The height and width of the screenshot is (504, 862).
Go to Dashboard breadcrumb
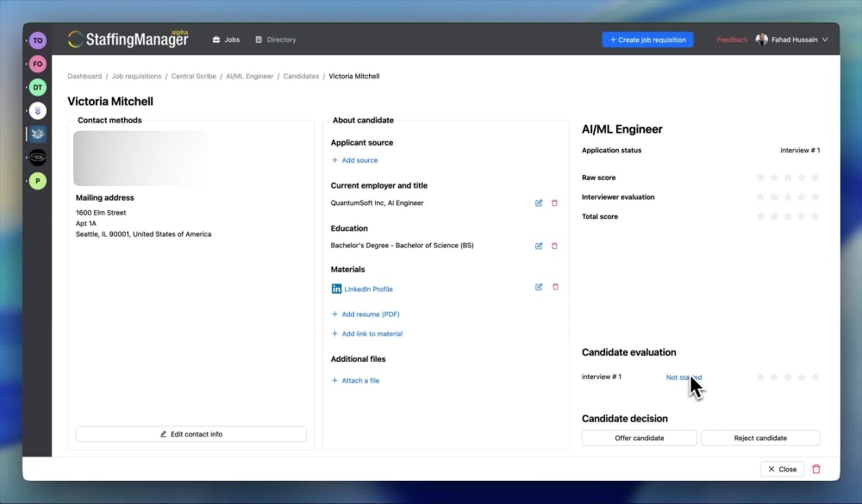point(84,77)
